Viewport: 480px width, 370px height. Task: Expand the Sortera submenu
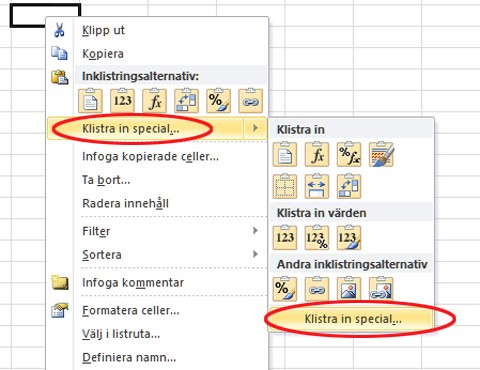tap(157, 254)
